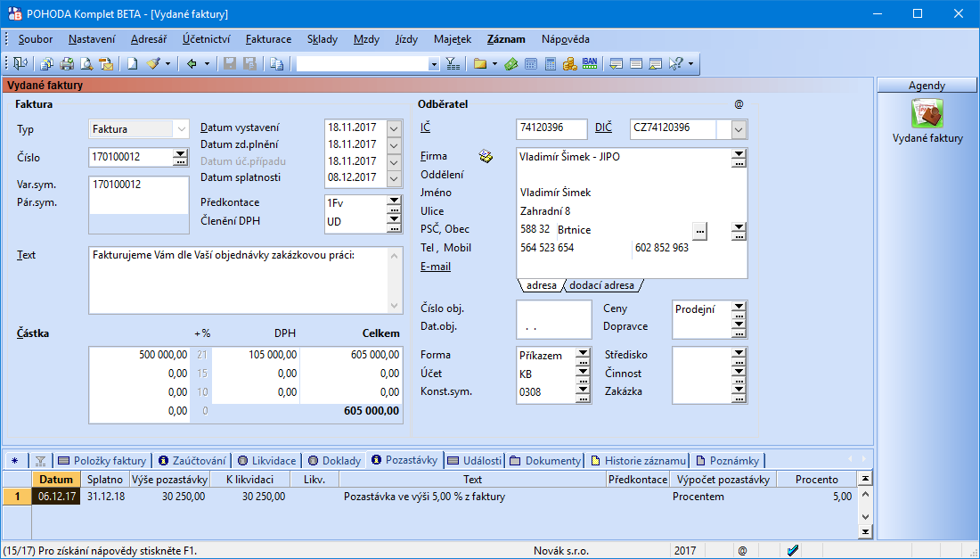Click the Pozastávky table scroll down arrow
Image resolution: width=980 pixels, height=559 pixels.
[865, 517]
